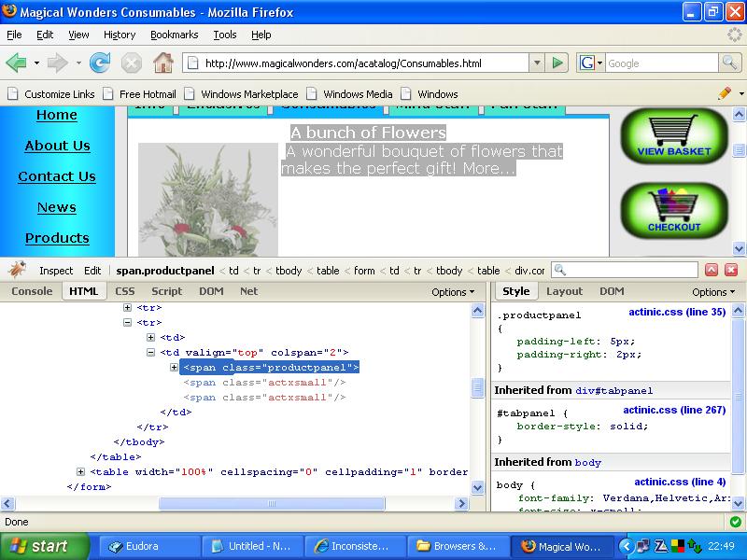
Task: Click the View Basket cart image
Action: (674, 136)
